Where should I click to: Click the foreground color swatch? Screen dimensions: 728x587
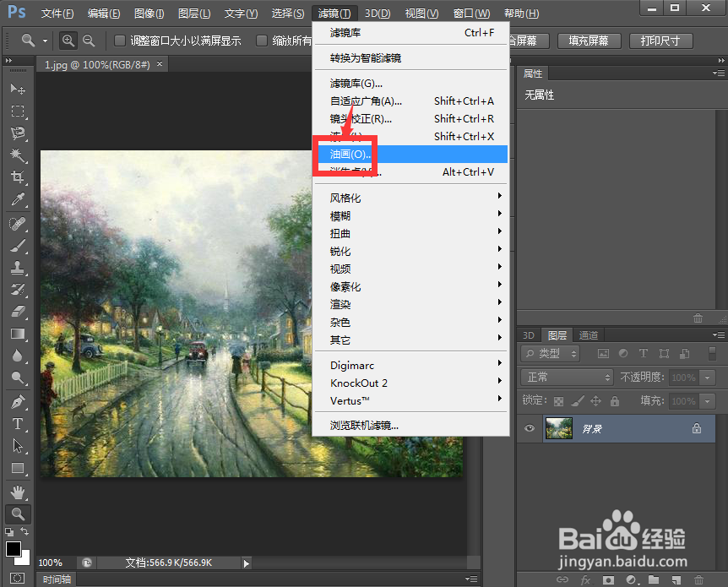pos(13,549)
